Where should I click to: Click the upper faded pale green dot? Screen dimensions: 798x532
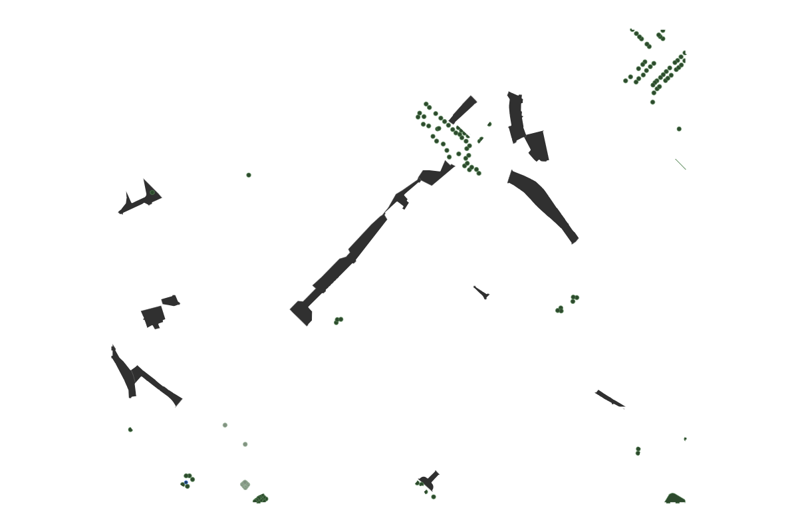(225, 425)
